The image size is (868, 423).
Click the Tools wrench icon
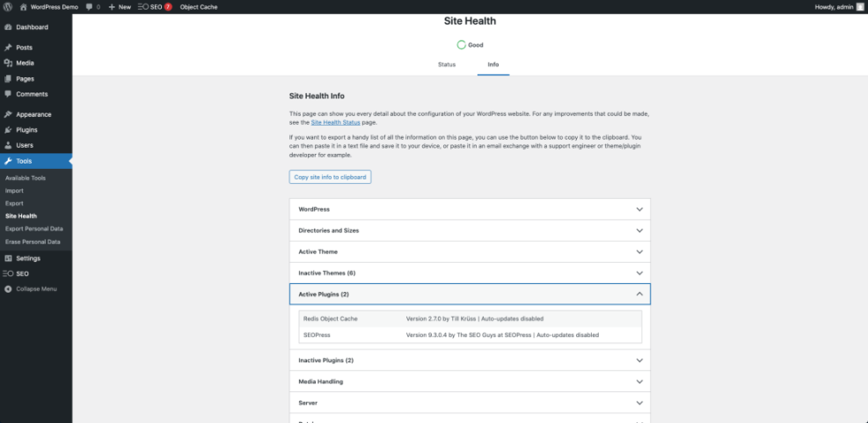click(x=8, y=161)
